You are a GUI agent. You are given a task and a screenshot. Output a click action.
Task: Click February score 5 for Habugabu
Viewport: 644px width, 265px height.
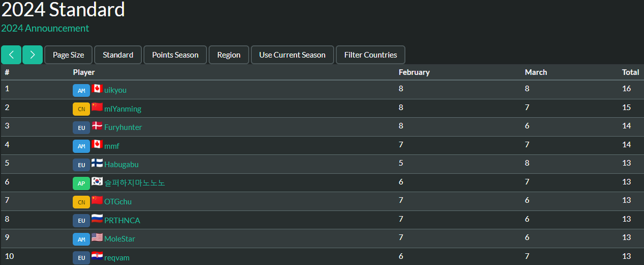[401, 163]
